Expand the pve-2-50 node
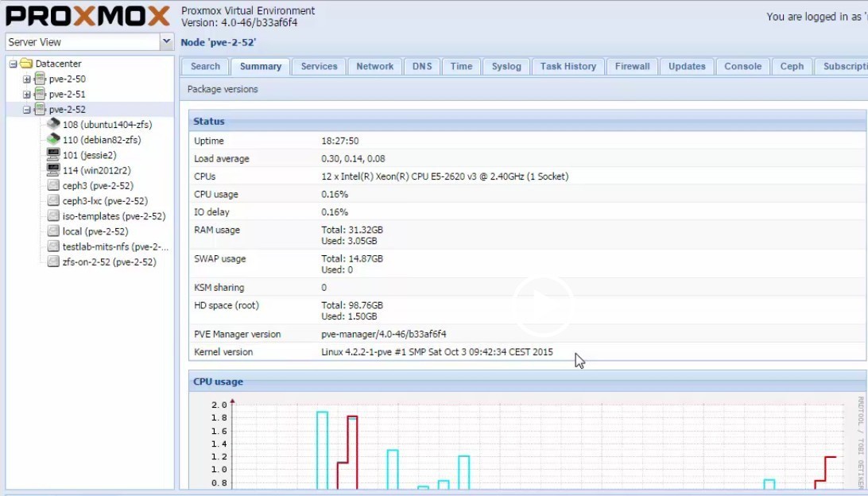The width and height of the screenshot is (868, 496). [26, 79]
